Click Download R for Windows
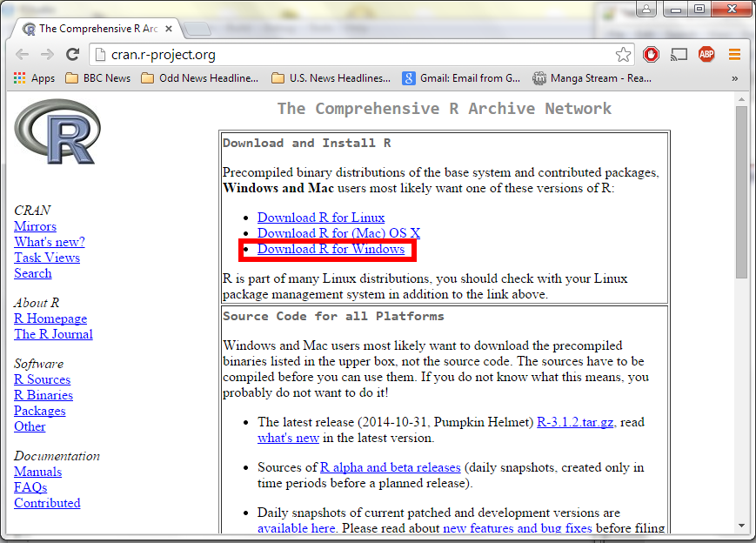 click(x=331, y=249)
